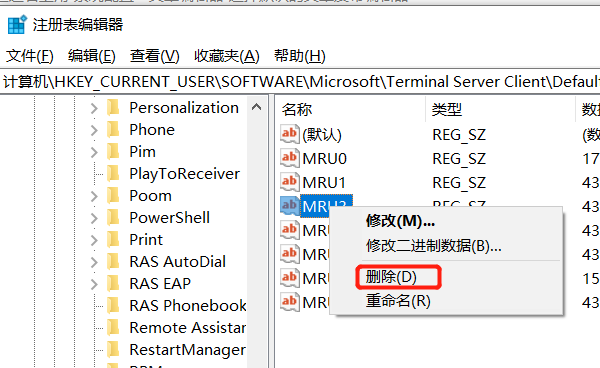600x368 pixels.
Task: Select the Poom folder icon
Action: click(x=113, y=195)
